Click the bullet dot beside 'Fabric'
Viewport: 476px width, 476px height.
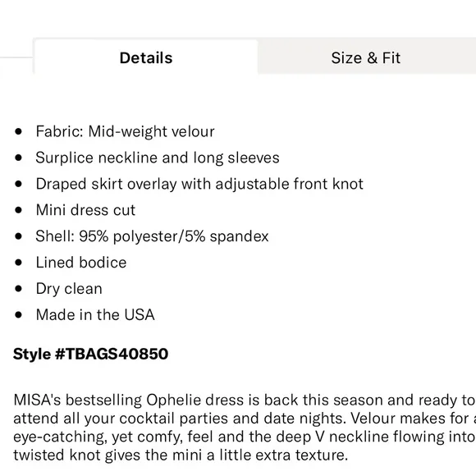click(19, 132)
